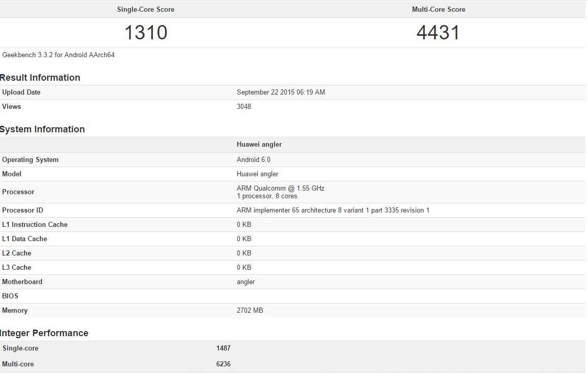Select the 2702 MB memory value
The height and width of the screenshot is (373, 588).
[x=250, y=310]
